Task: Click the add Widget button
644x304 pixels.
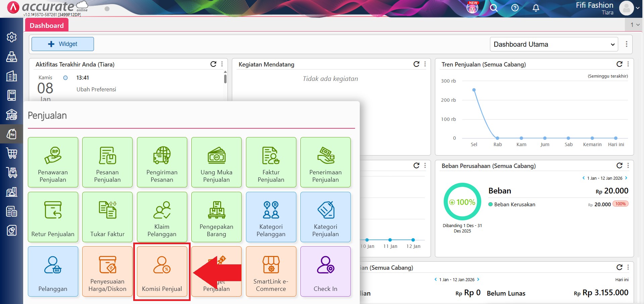Action: (63, 44)
